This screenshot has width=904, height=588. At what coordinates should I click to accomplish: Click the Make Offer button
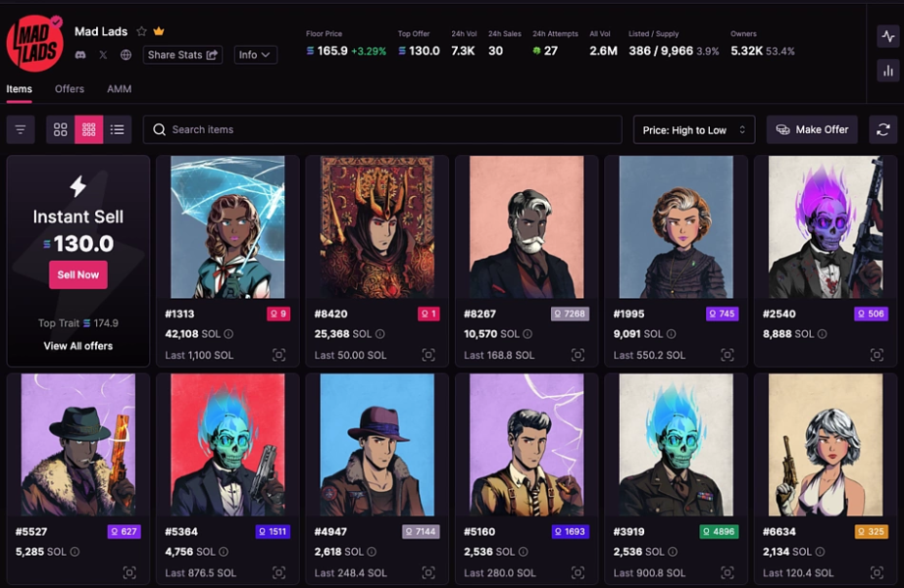click(x=812, y=129)
